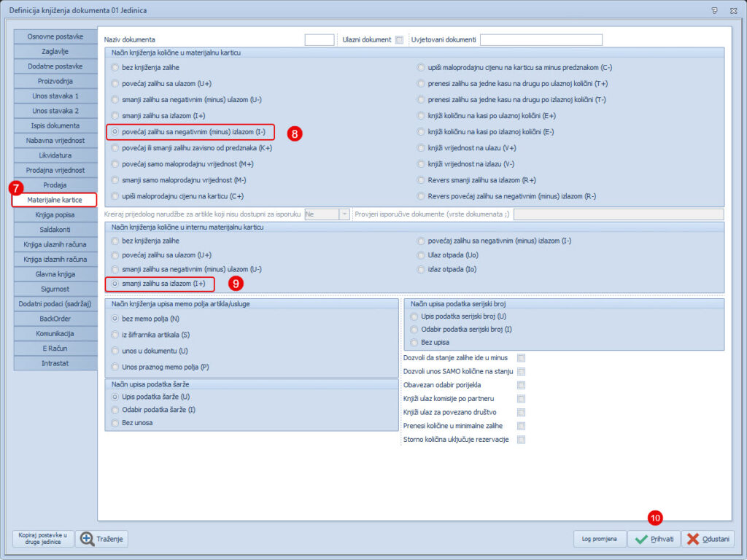Click the green checkmark Prihvati button
The image size is (747, 560).
pos(653,539)
